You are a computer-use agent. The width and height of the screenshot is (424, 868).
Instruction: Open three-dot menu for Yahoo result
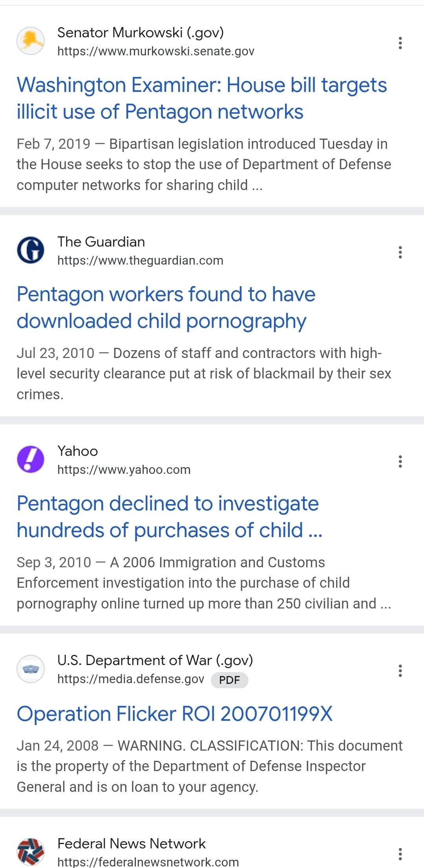click(x=400, y=461)
